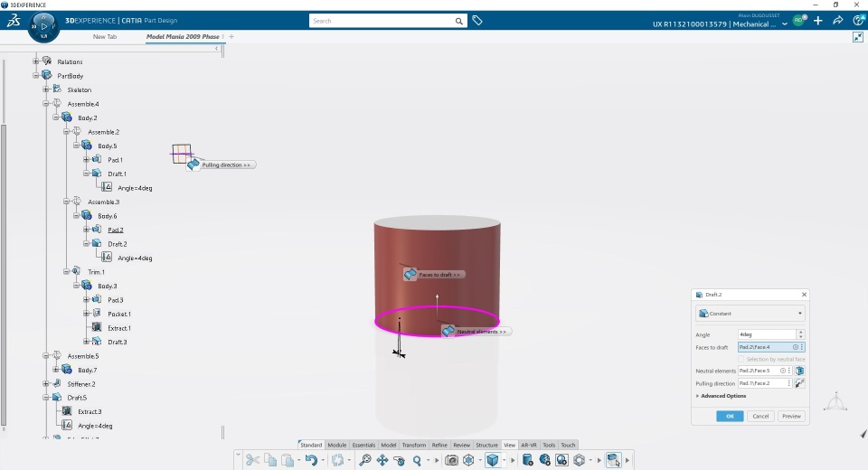Screen dimensions: 868x470
Task: Click the Capture camera icon
Action: tap(452, 460)
